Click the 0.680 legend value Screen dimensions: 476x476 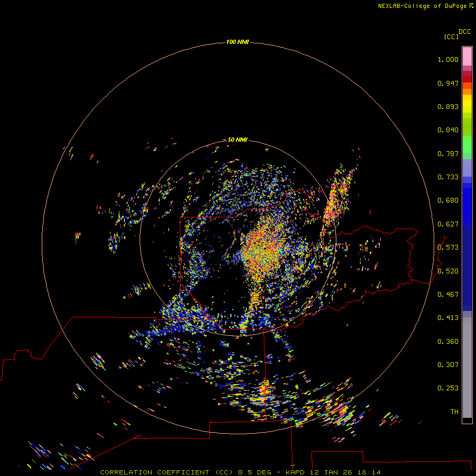(448, 200)
